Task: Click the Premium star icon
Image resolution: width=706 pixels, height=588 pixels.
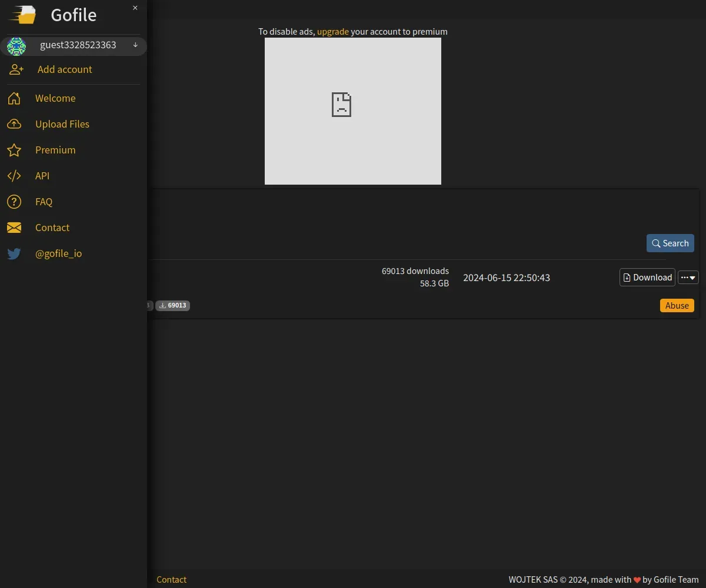Action: click(x=14, y=150)
